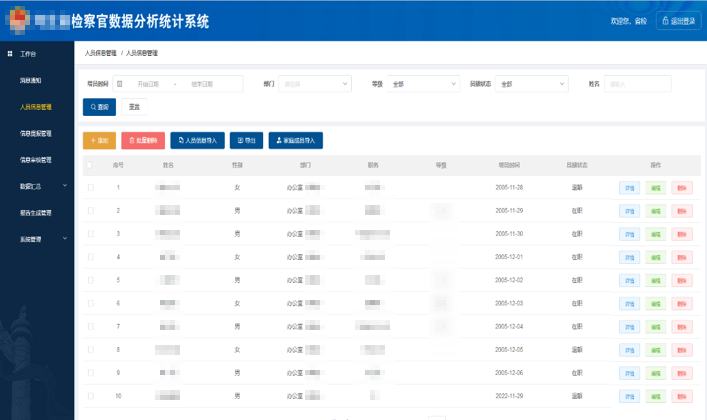
Task: Click 删除 for row 7
Action: pos(682,327)
